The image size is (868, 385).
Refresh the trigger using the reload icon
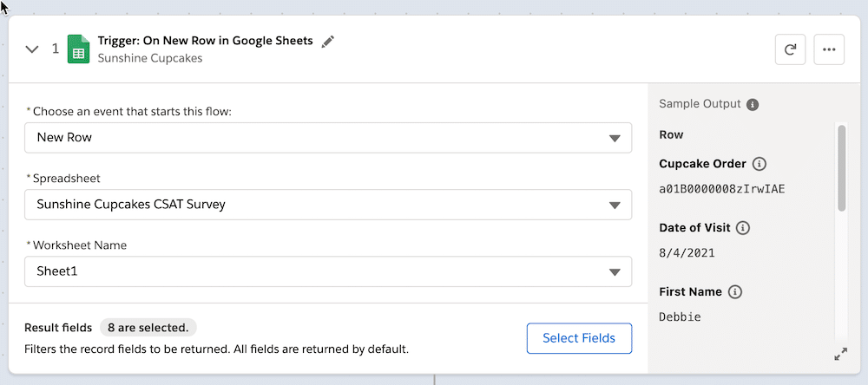click(x=790, y=49)
